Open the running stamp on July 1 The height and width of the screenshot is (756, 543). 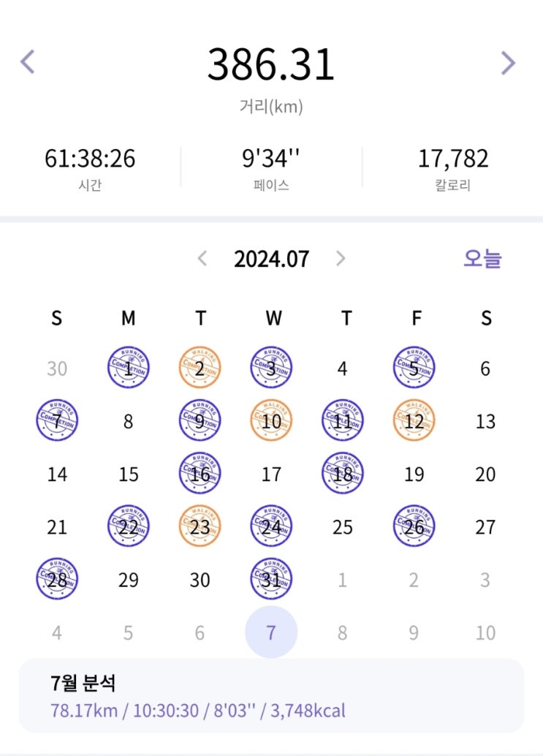coord(129,368)
